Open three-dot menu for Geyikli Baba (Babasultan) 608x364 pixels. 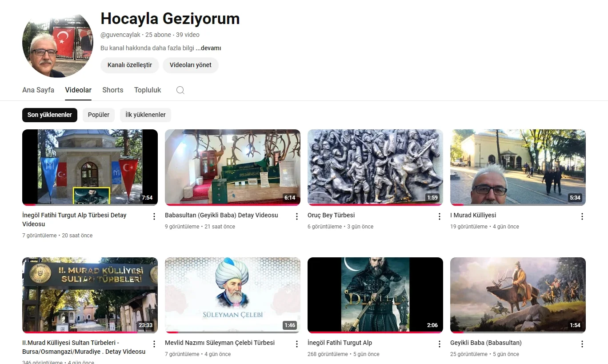click(x=582, y=344)
